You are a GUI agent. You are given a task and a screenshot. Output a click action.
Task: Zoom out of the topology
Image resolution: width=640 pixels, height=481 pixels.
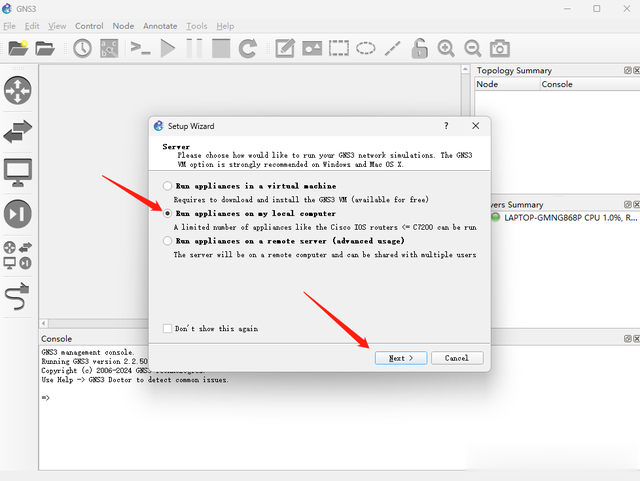[473, 48]
